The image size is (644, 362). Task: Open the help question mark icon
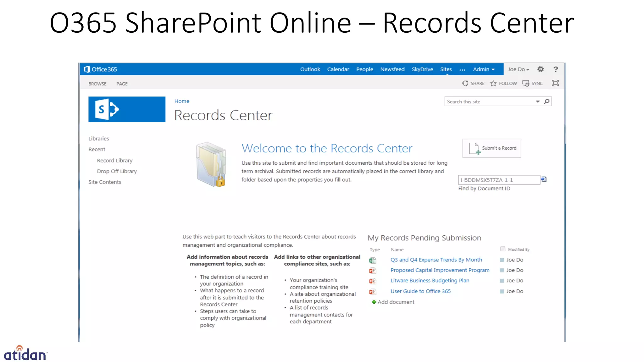pos(556,69)
